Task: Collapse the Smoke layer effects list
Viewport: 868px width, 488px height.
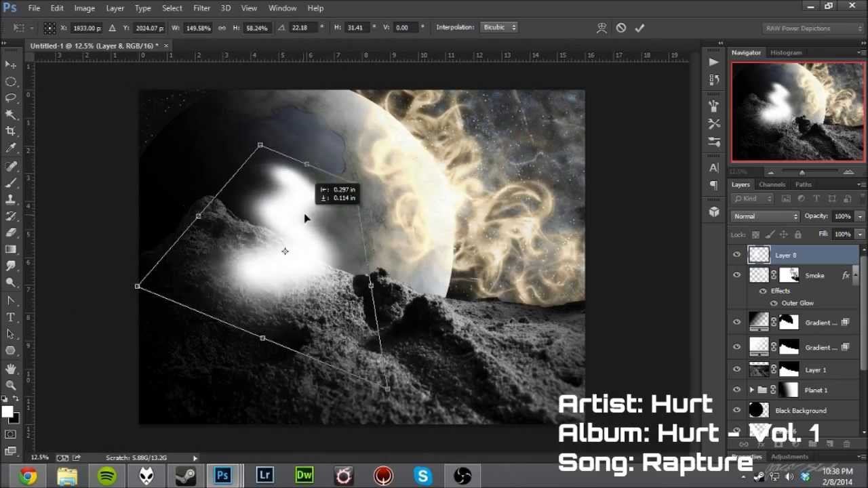Action: pos(857,276)
